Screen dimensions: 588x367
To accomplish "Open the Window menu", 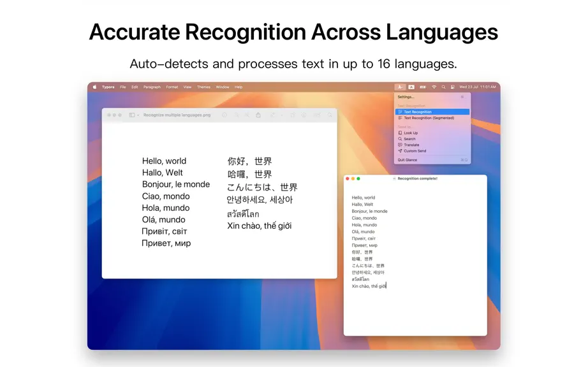I will pos(223,87).
